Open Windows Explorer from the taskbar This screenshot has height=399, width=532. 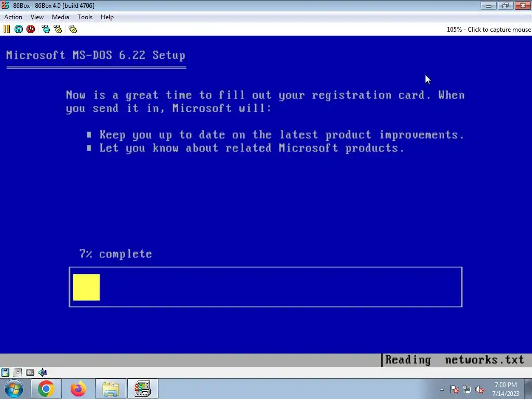pos(111,389)
